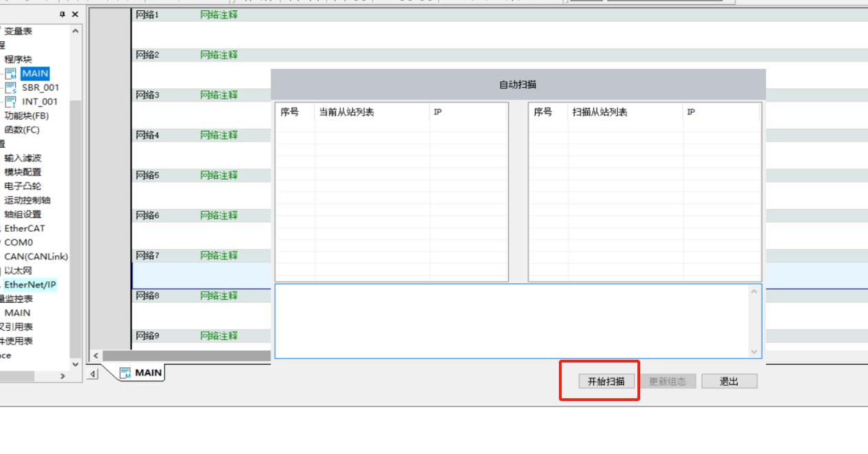Viewport: 868px width, 454px height.
Task: Click 网络1 label in ladder editor
Action: 147,14
